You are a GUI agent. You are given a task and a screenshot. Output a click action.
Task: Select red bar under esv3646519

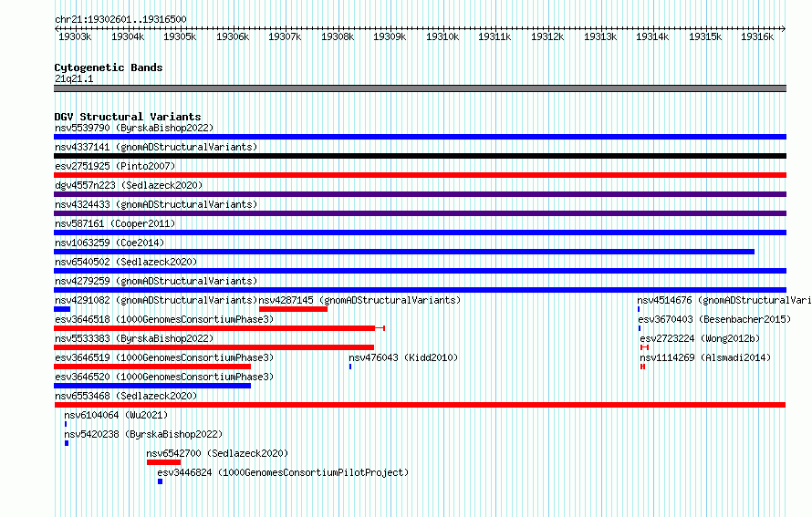click(152, 367)
